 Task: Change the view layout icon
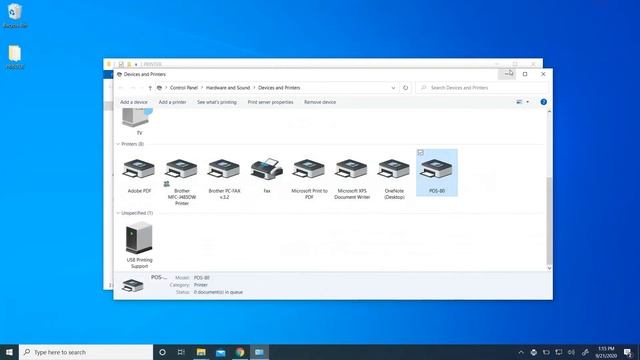(519, 102)
